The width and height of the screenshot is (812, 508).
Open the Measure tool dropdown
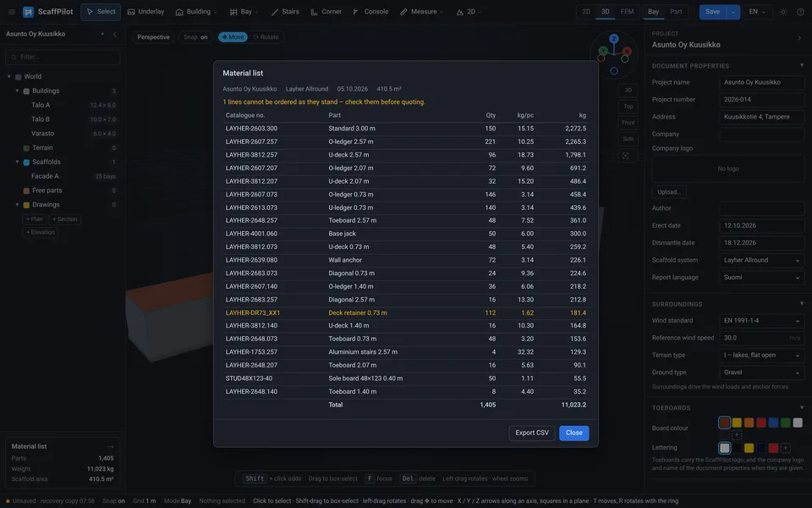[421, 12]
